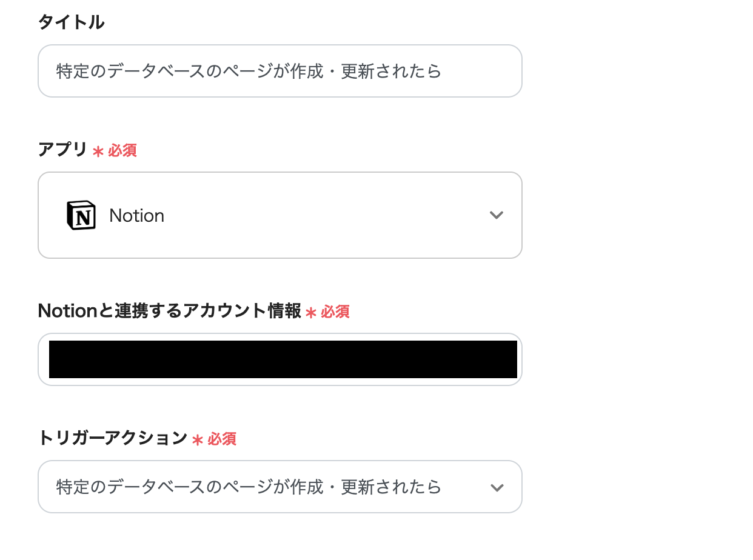Image resolution: width=753 pixels, height=560 pixels.
Task: Click the タイトル text input field
Action: [x=279, y=71]
